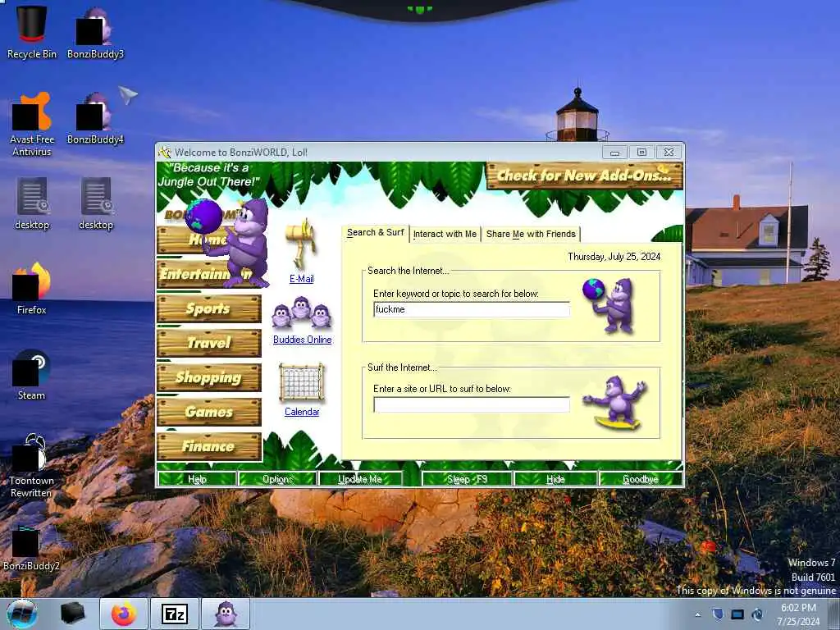Click the black box taskbar icon

(73, 614)
